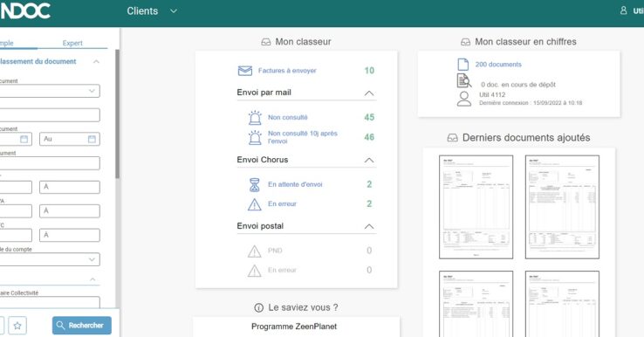Click the hourglass icon for En attente d'envoi

coord(255,185)
